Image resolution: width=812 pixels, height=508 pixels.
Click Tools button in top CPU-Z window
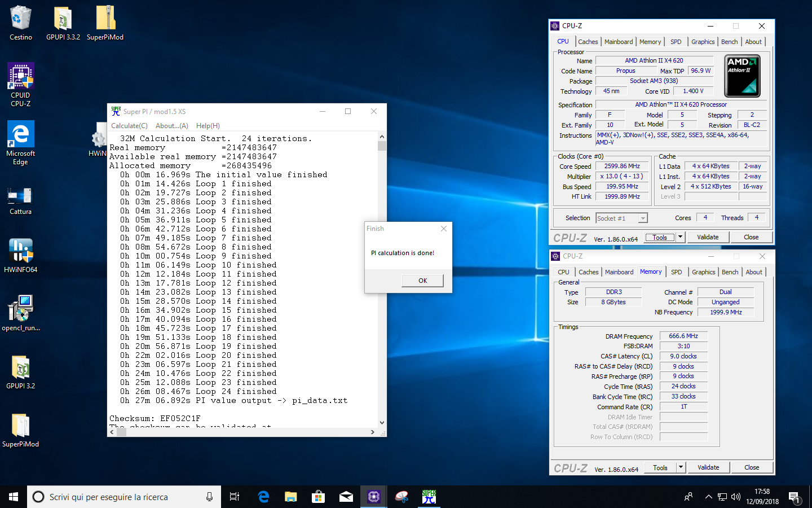click(x=660, y=237)
